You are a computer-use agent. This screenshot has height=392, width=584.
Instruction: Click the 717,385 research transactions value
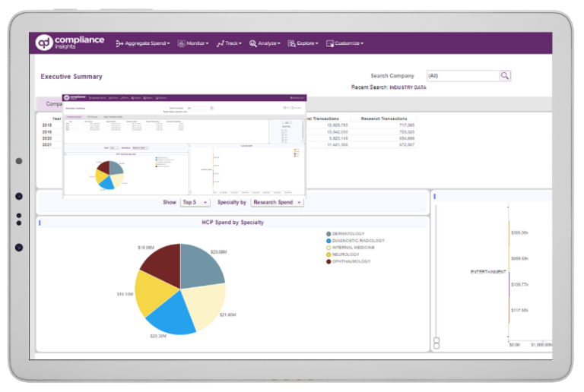point(407,125)
